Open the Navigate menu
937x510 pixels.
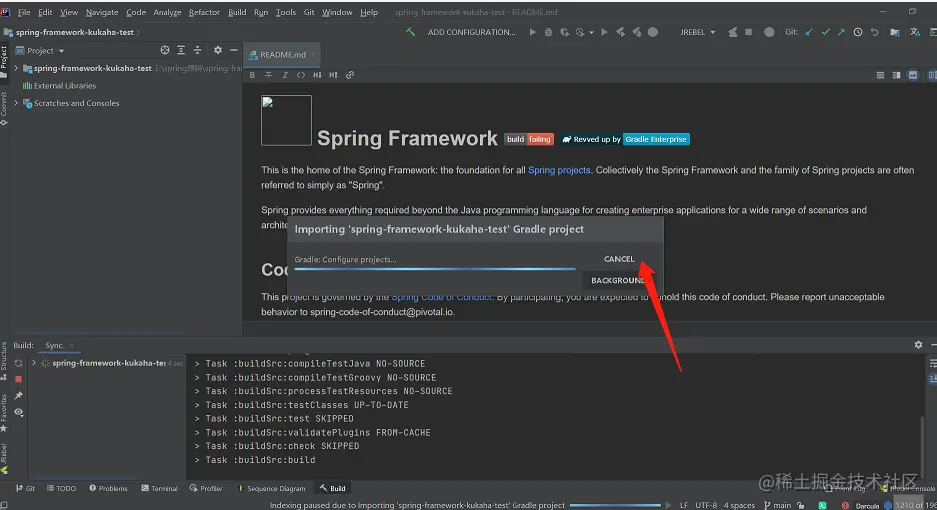tap(102, 12)
